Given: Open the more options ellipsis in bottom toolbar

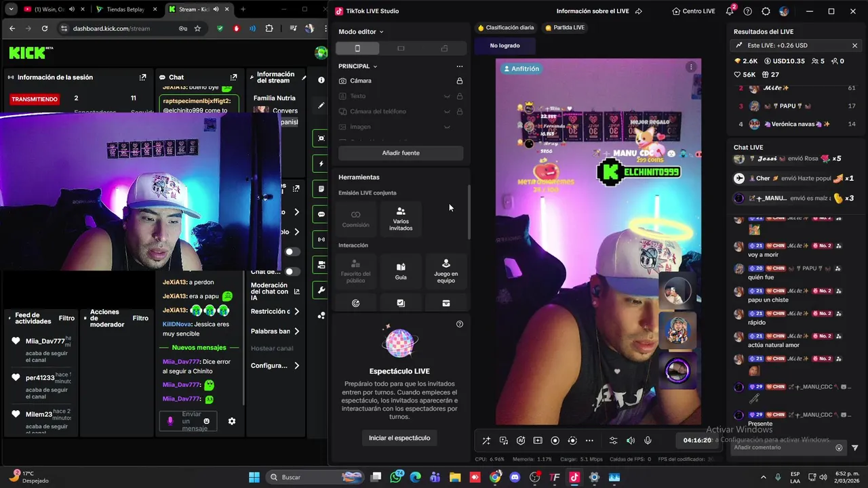Looking at the screenshot, I should point(589,441).
